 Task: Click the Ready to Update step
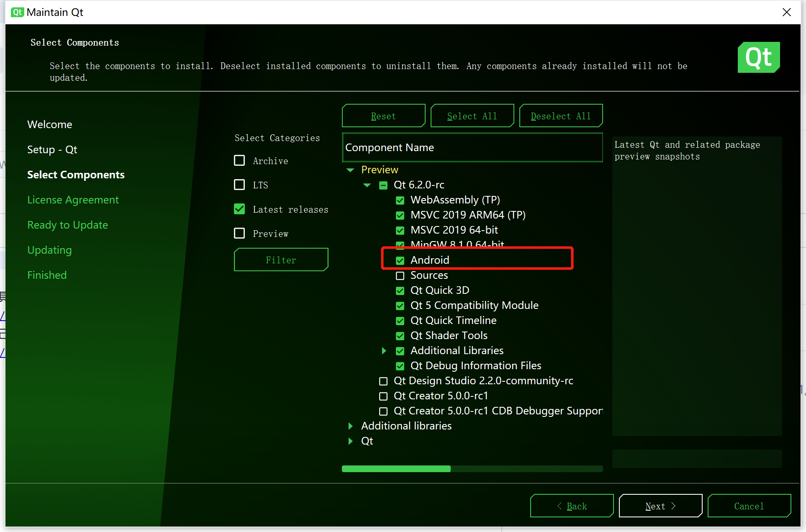click(x=68, y=225)
